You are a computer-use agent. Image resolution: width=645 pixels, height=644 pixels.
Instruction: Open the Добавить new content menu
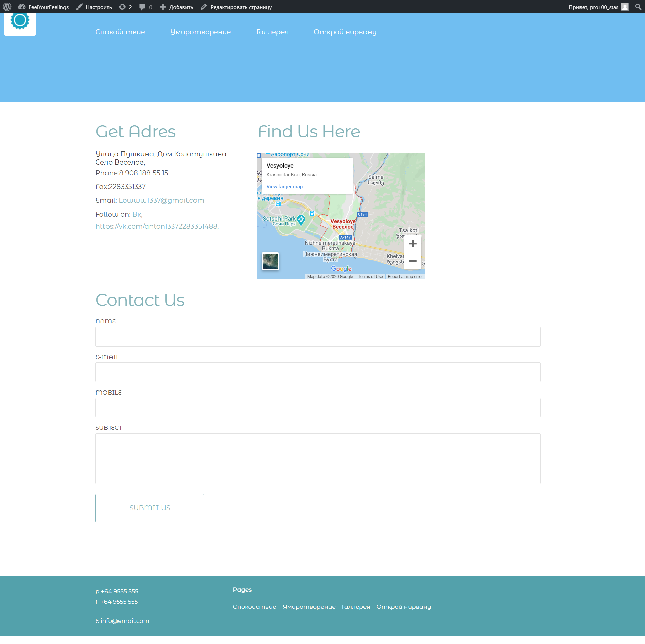tap(177, 7)
